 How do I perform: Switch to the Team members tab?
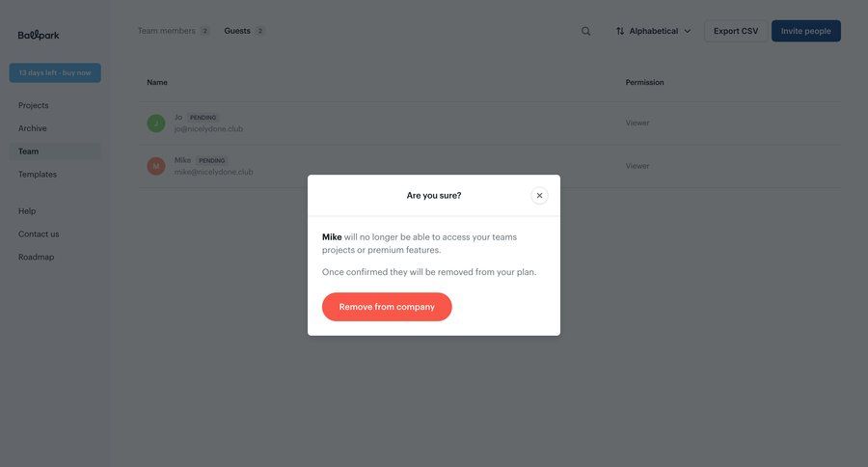coord(166,31)
